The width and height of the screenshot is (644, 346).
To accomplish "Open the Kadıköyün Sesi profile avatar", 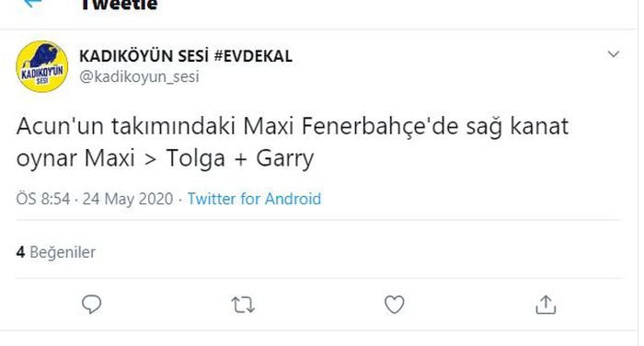I will pyautogui.click(x=42, y=66).
